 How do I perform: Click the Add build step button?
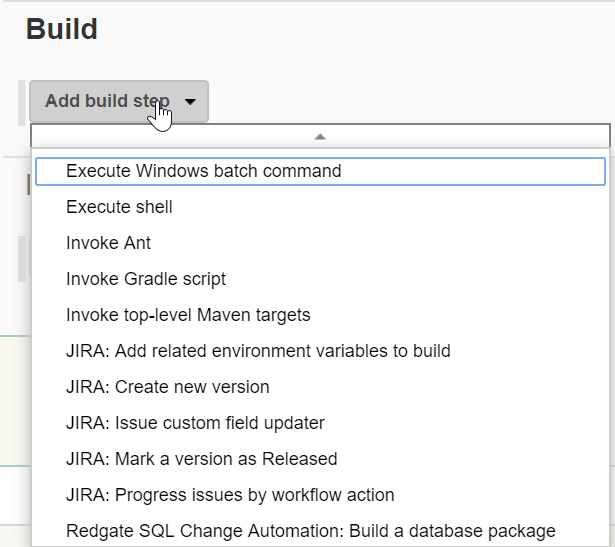click(107, 101)
